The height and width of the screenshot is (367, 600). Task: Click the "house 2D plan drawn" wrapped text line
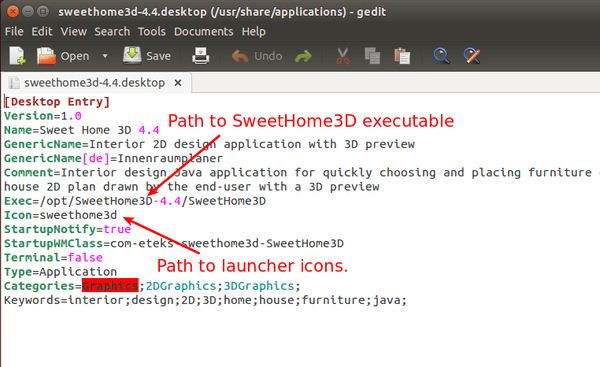[192, 187]
